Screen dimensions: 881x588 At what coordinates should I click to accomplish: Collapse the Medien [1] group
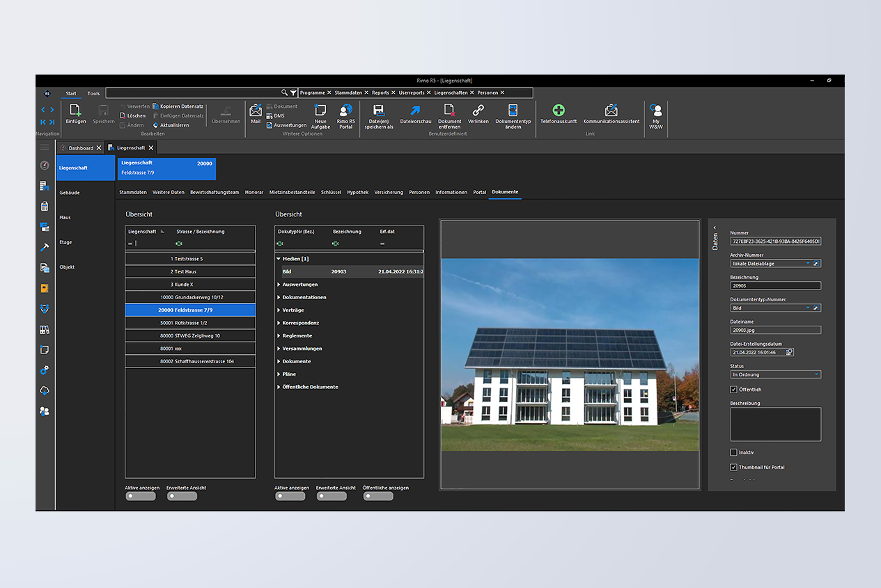[x=279, y=259]
